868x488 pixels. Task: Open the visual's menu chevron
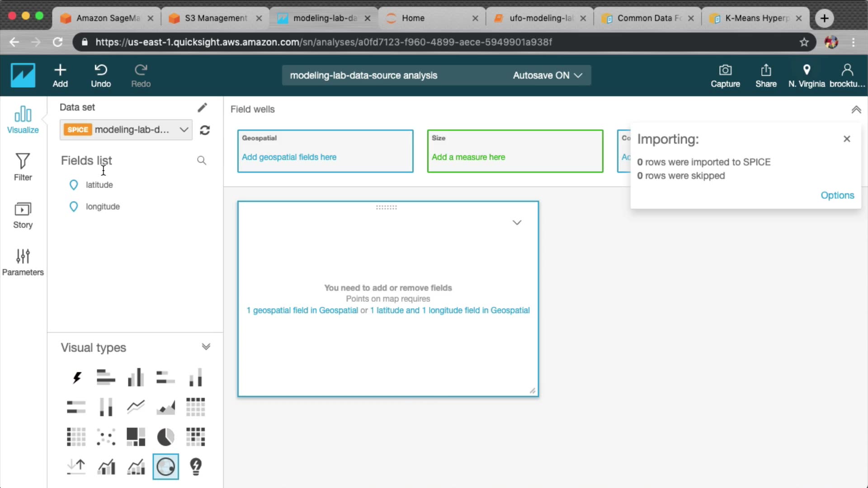click(517, 222)
